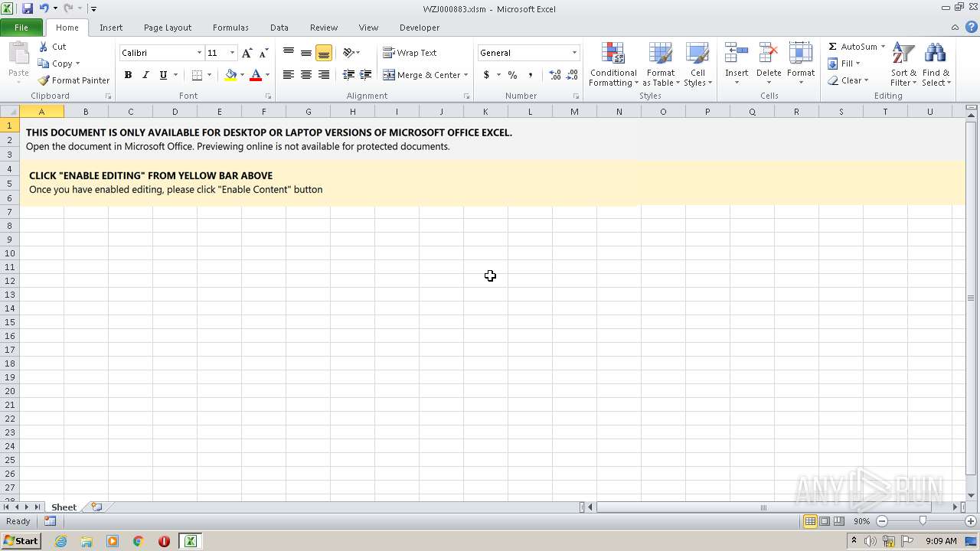Click Internet Explorer taskbar icon
The width and height of the screenshot is (980, 551).
(61, 541)
